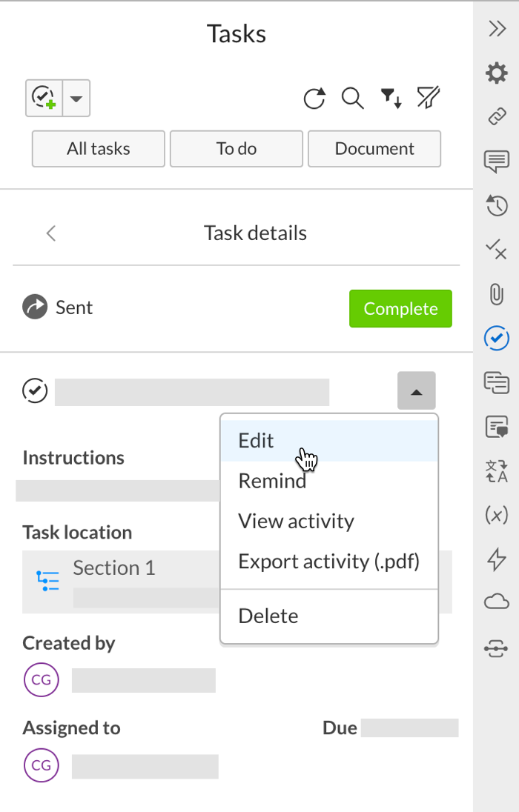Refresh the task list
519x812 pixels.
(x=315, y=98)
